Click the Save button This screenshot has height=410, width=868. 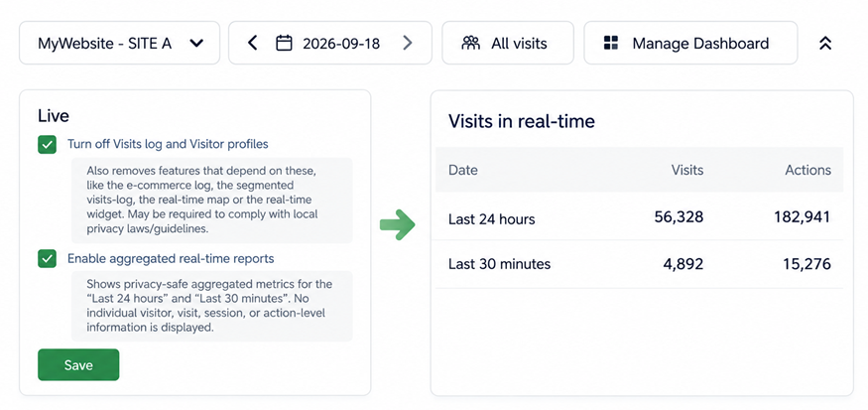tap(78, 364)
